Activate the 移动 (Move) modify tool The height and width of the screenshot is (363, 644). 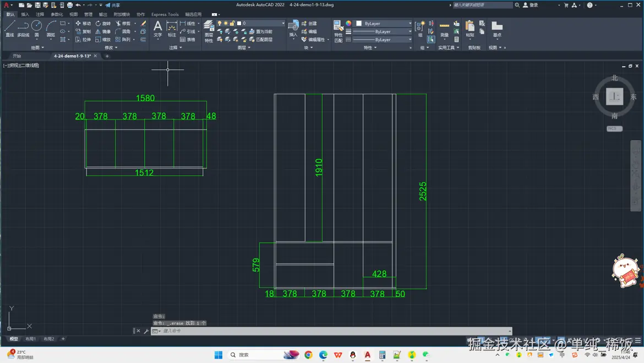(83, 24)
